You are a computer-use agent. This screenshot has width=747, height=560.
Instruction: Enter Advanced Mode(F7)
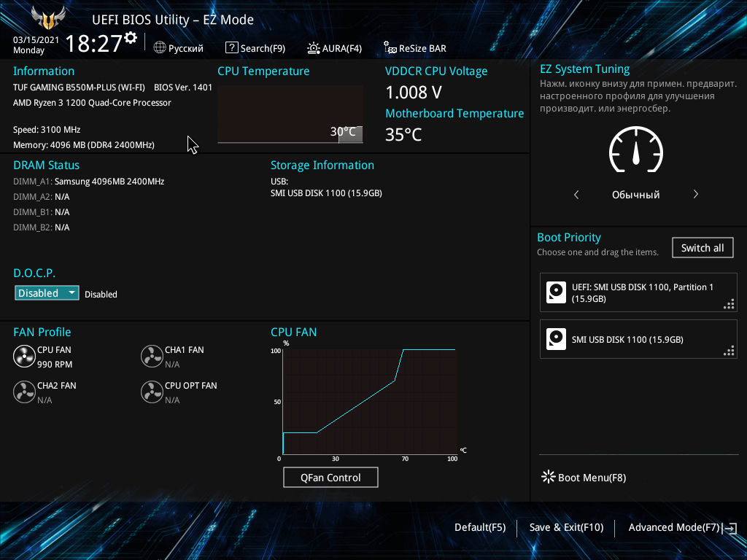pyautogui.click(x=673, y=527)
